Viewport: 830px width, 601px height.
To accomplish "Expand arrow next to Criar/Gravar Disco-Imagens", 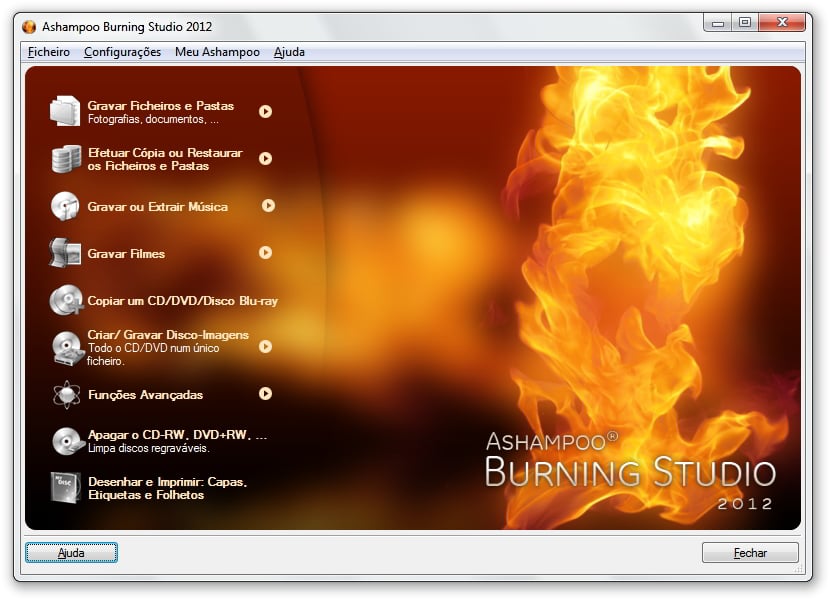I will coord(265,346).
